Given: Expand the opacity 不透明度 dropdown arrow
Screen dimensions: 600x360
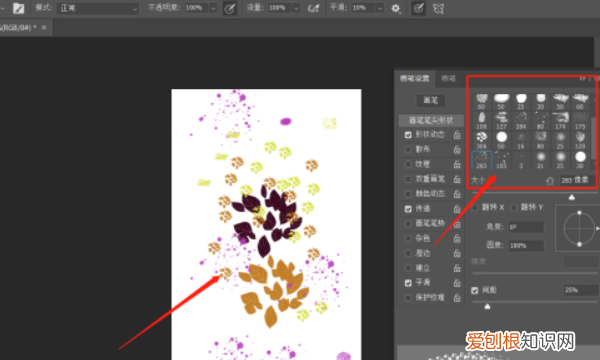Looking at the screenshot, I should pos(213,8).
